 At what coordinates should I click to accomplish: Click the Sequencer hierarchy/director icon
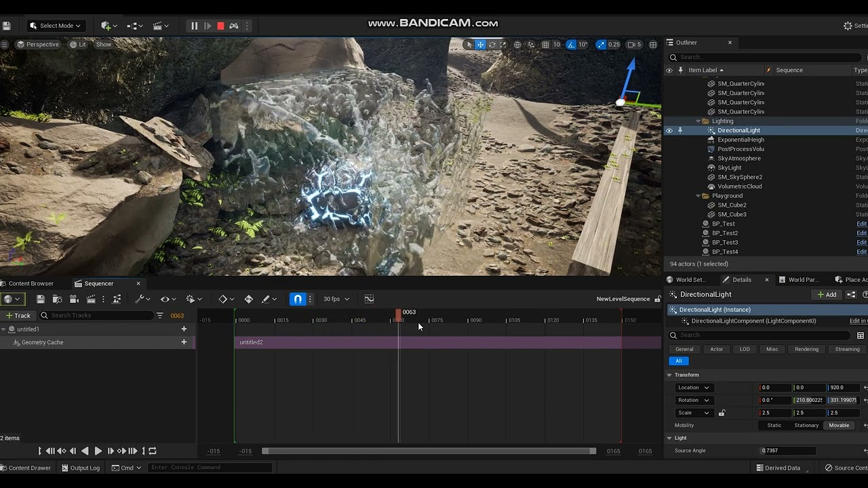pos(117,299)
